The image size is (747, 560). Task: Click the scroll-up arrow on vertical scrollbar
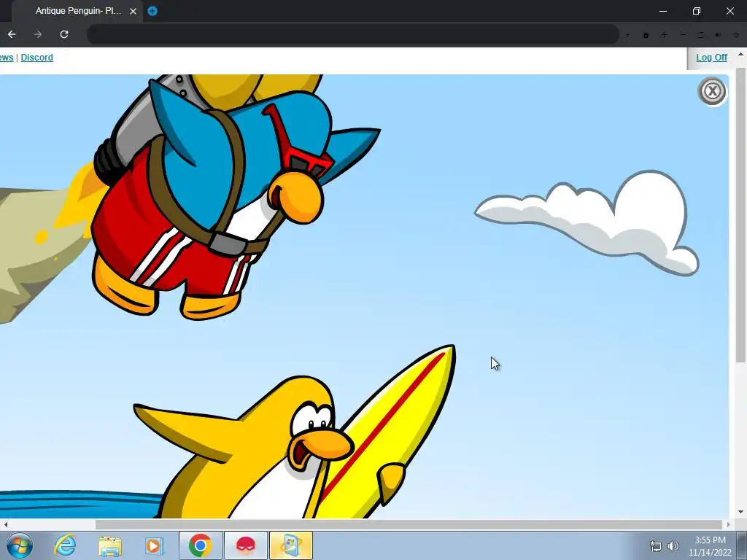(740, 55)
